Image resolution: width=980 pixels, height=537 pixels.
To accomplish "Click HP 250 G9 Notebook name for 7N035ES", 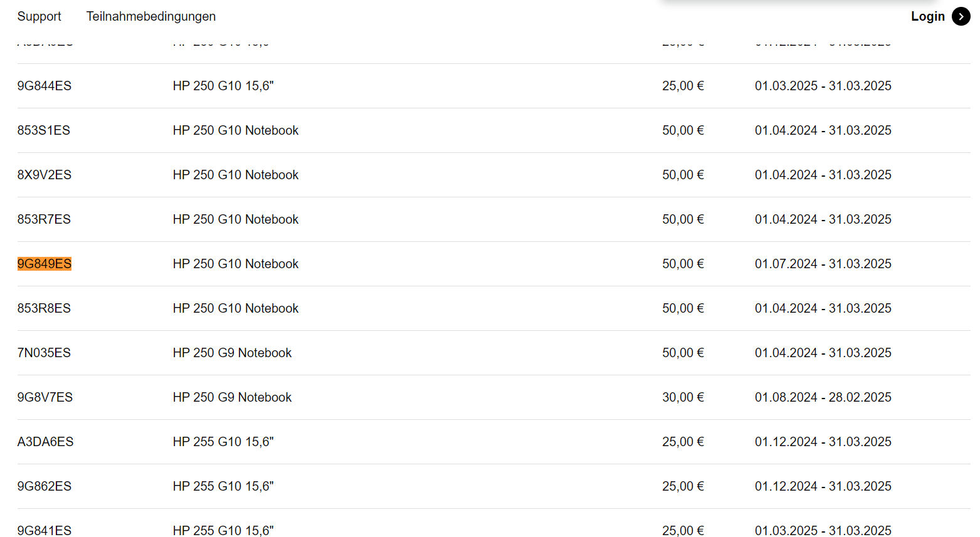I will coord(232,353).
